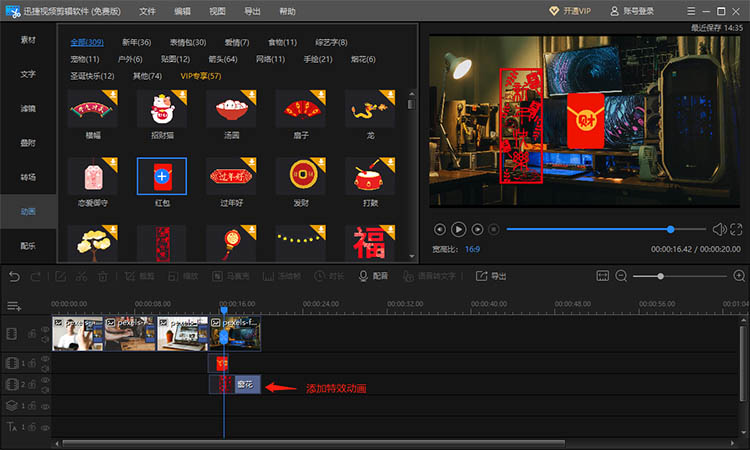Viewport: 750px width, 450px height.
Task: Select the VIP专享(57) category
Action: [x=200, y=76]
